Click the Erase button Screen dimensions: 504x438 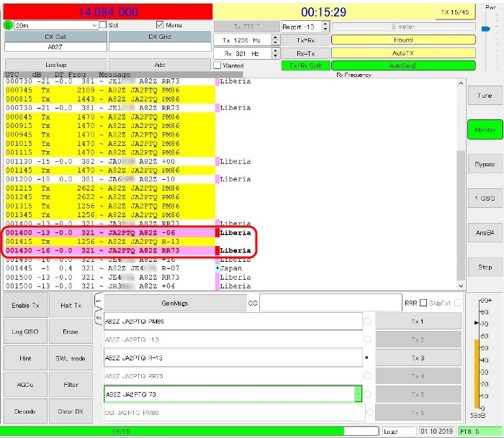[71, 332]
